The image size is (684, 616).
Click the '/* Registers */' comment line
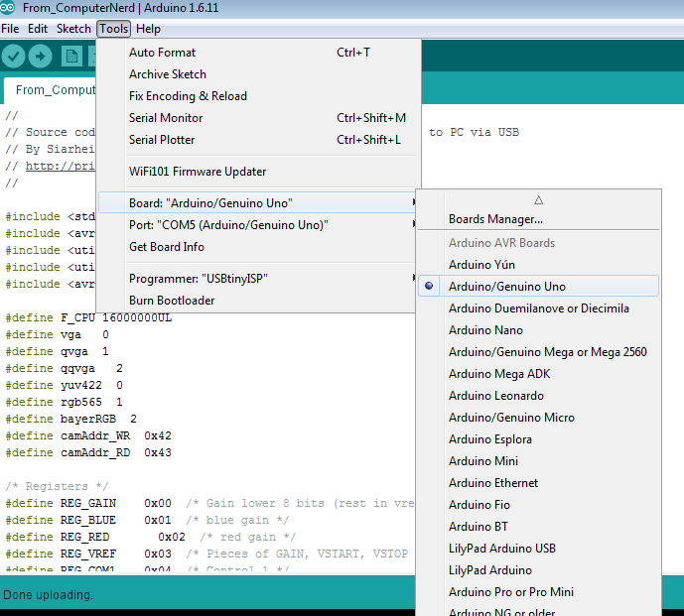pos(57,486)
